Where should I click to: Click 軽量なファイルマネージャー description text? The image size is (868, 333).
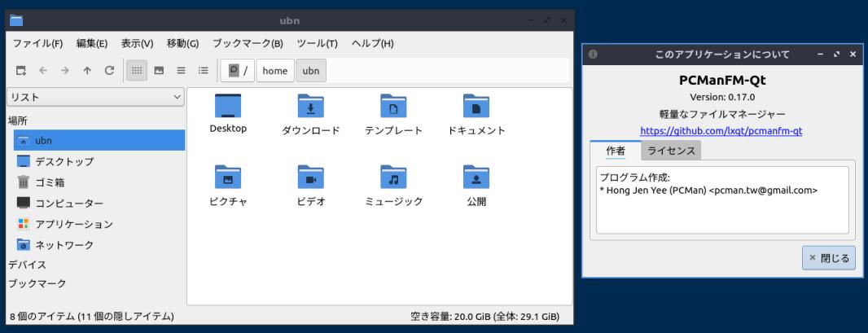coord(722,115)
